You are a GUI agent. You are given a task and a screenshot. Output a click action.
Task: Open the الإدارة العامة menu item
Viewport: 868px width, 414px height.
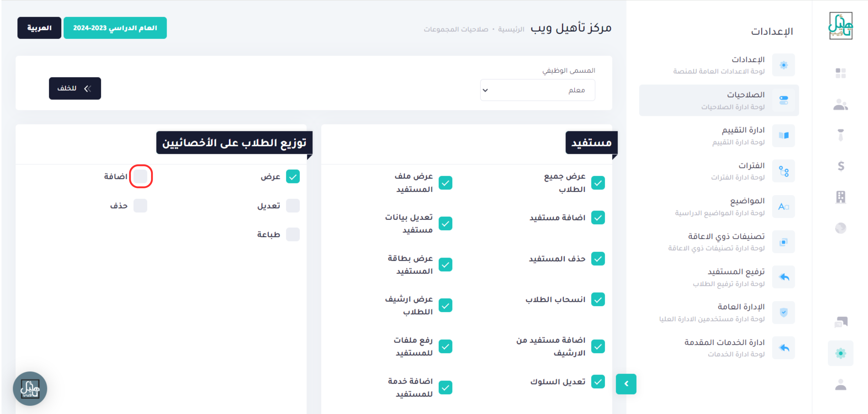click(x=719, y=313)
